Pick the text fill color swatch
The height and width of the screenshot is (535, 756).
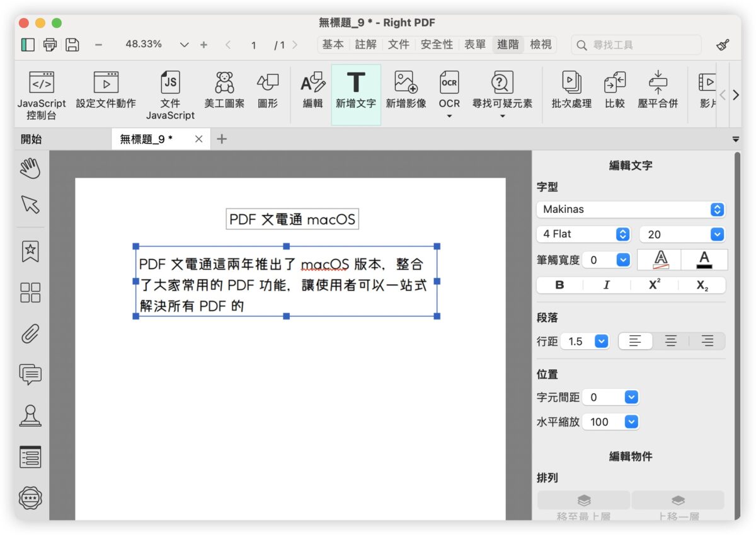705,260
